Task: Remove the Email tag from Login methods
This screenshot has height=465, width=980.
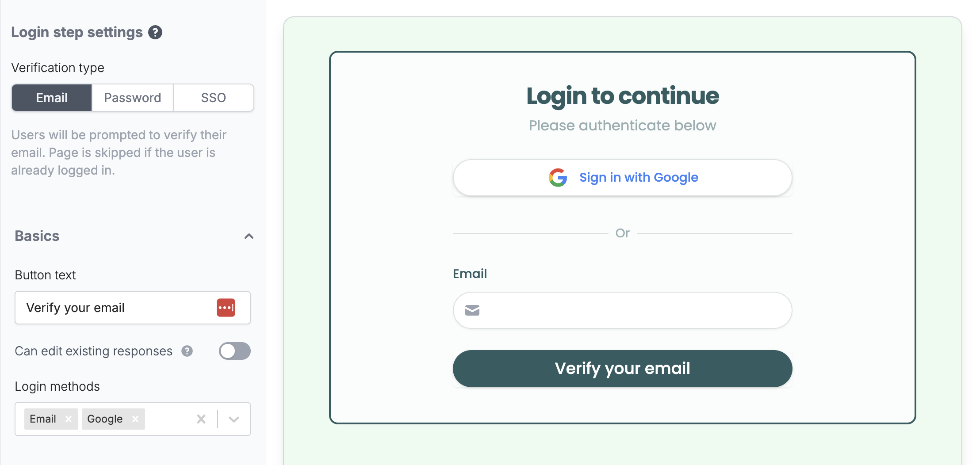Action: 69,419
